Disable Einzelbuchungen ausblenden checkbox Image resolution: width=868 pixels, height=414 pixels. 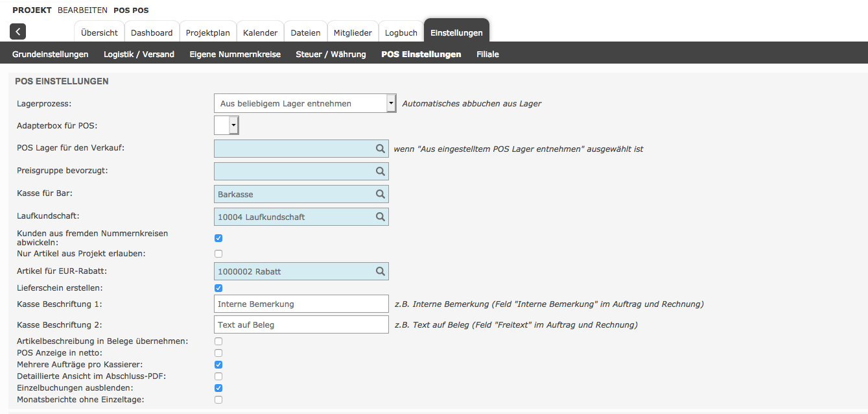218,388
